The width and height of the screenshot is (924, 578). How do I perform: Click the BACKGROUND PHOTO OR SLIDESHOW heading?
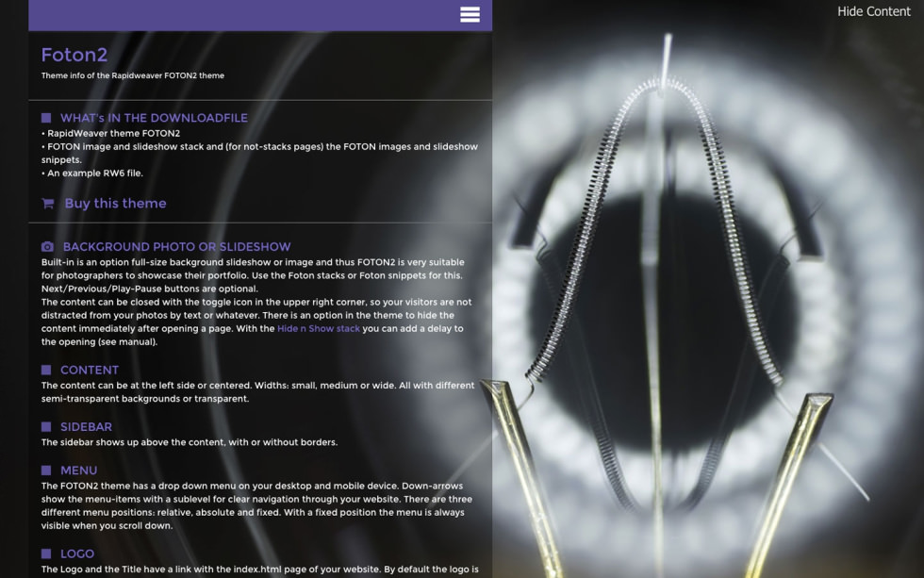[177, 247]
